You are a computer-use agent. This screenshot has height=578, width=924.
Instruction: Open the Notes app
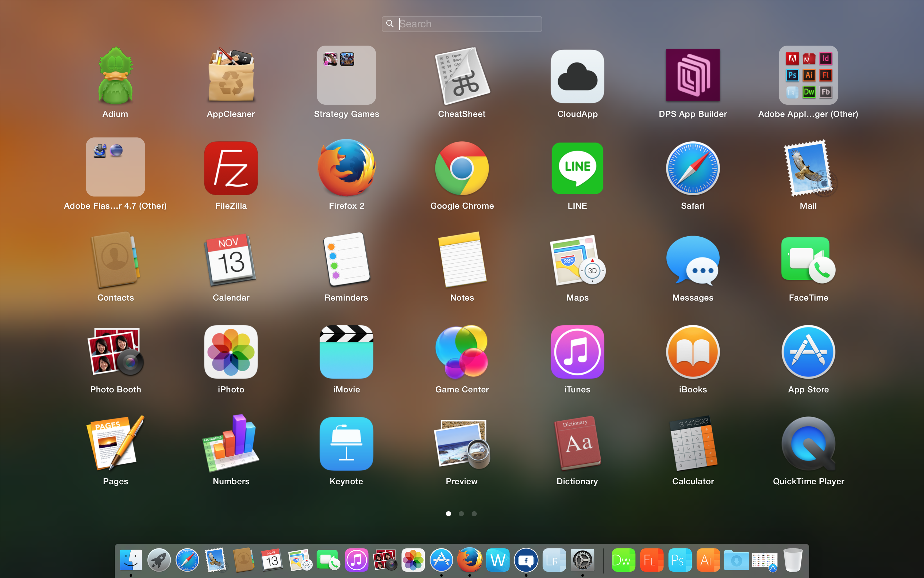click(462, 259)
